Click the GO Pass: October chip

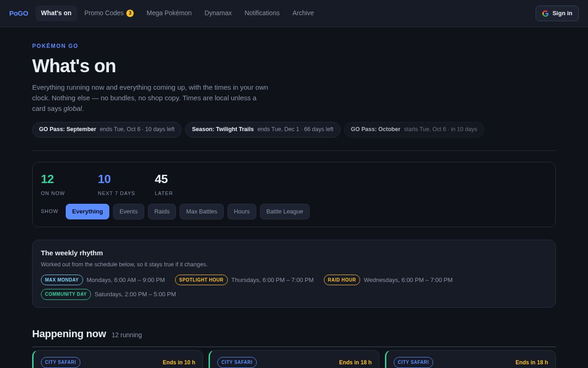[x=414, y=130]
